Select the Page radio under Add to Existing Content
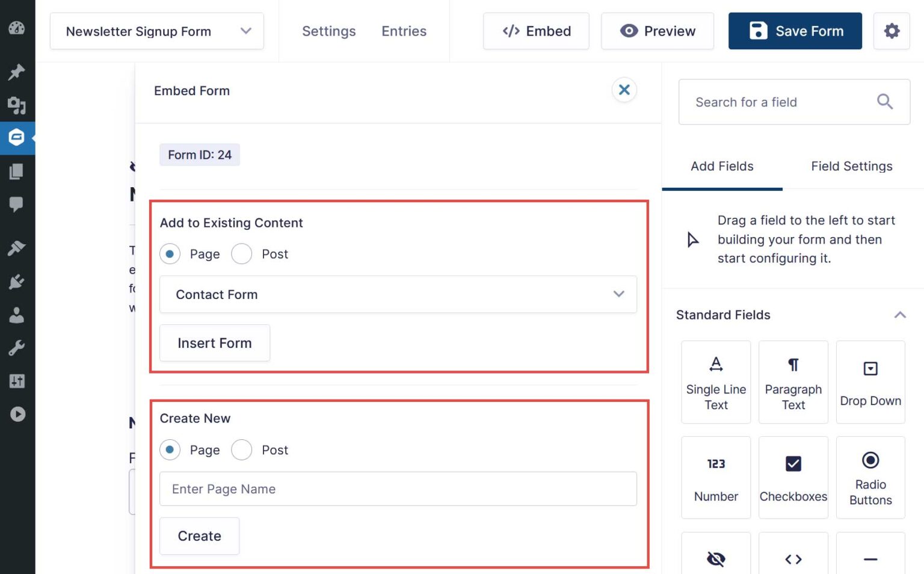This screenshot has height=574, width=924. pos(170,254)
